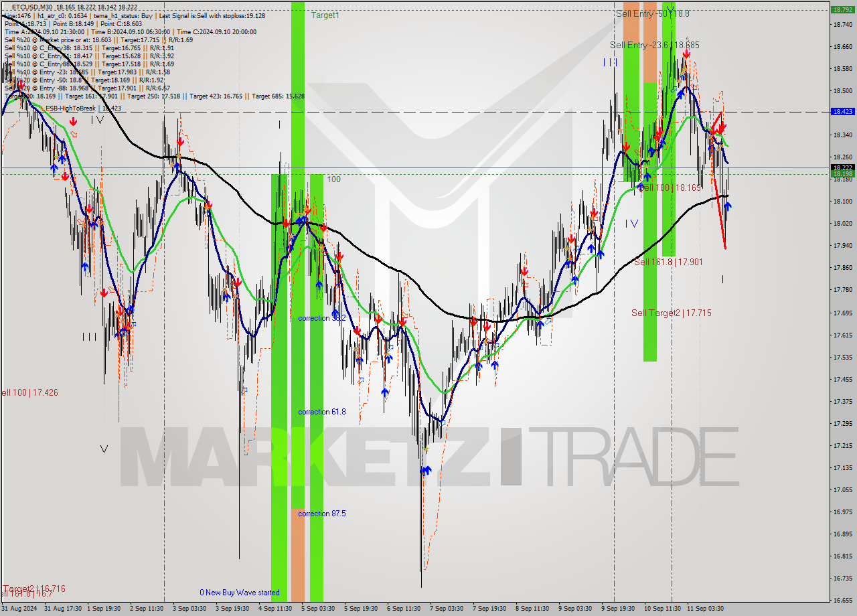The image size is (857, 616).
Task: Click the '6 Sep 11:30' time axis label
Action: [403, 609]
